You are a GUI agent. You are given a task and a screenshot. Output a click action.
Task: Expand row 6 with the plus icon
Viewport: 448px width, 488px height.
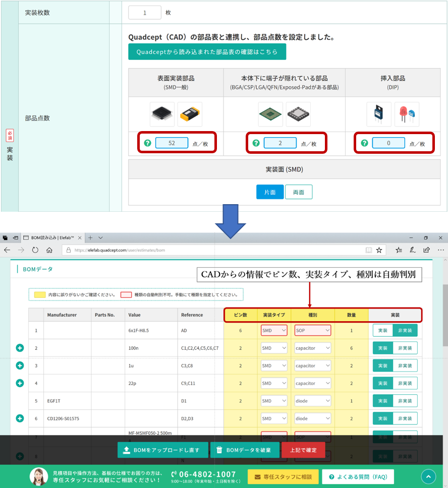pos(20,418)
